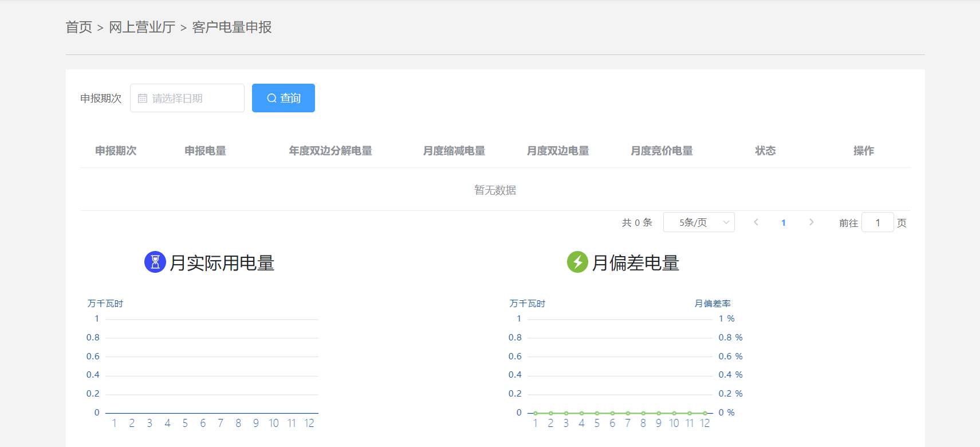Click the month 1 data point on deviation chart
The width and height of the screenshot is (980, 447).
click(536, 413)
